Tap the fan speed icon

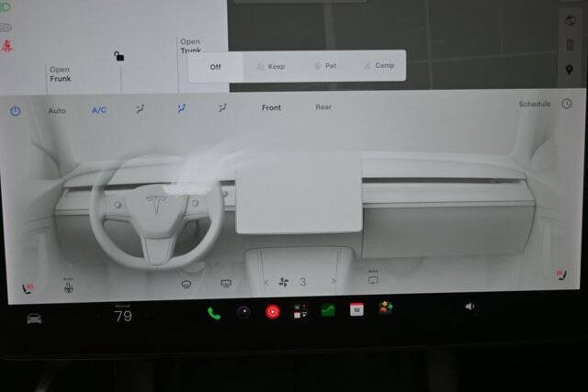coord(284,282)
